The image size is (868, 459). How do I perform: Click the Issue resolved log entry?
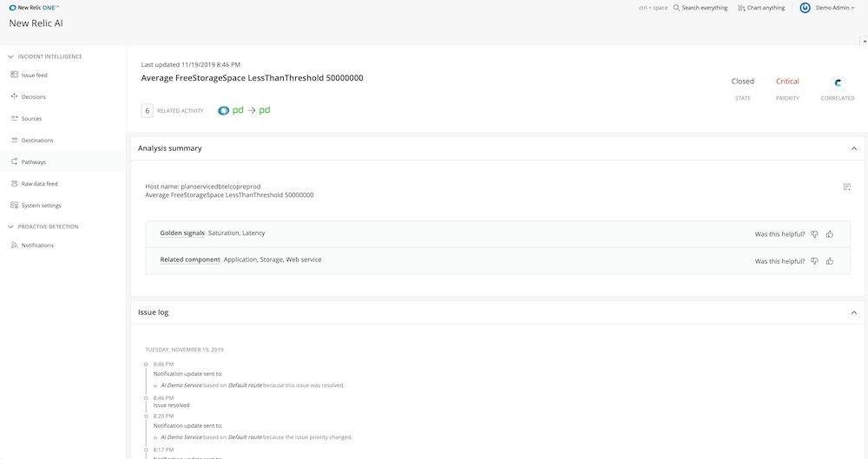pos(171,405)
